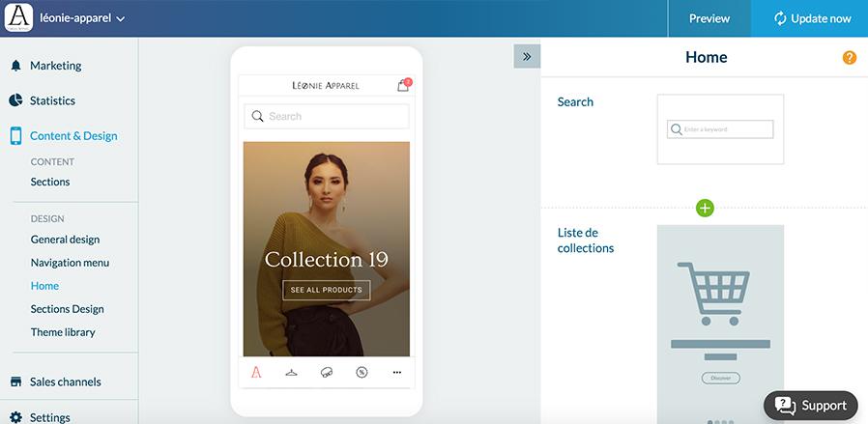This screenshot has width=868, height=424.
Task: Open the Support chat widget
Action: pos(811,405)
